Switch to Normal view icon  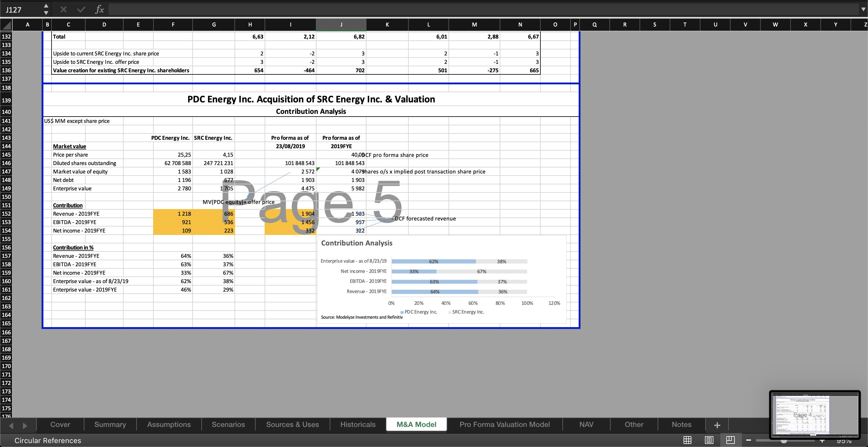[x=687, y=440]
